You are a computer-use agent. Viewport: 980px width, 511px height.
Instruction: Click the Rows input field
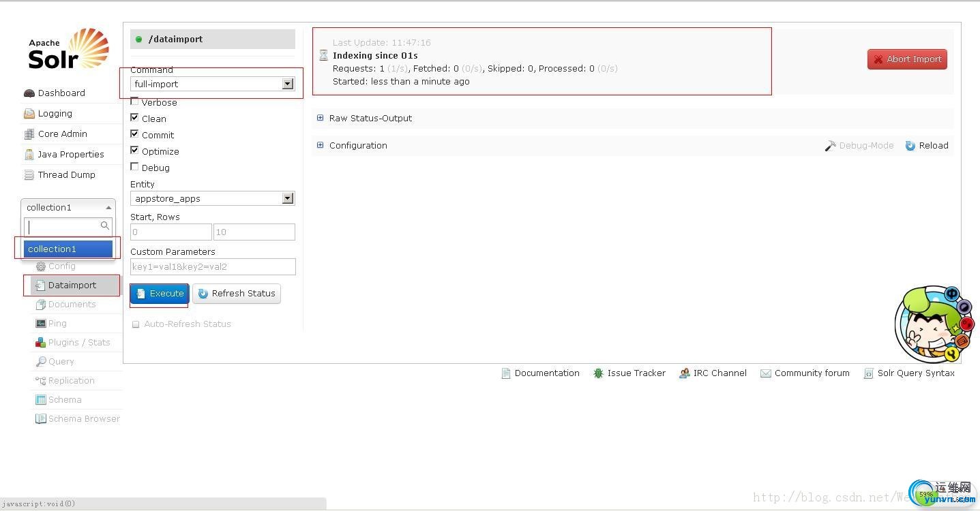pyautogui.click(x=254, y=232)
